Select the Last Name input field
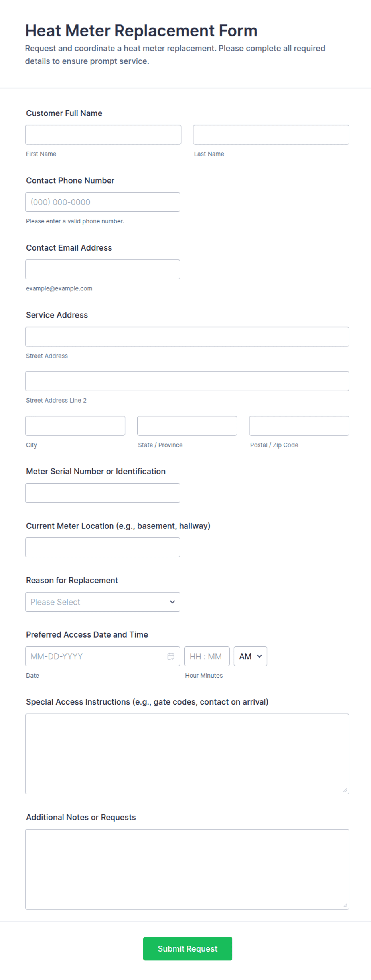The height and width of the screenshot is (980, 371). pos(271,135)
